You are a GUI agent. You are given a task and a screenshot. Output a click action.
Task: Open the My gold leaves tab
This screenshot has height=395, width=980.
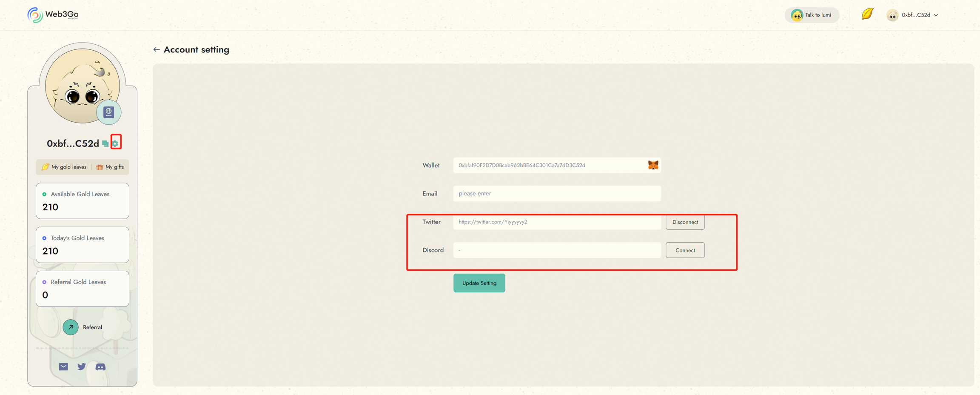coord(64,167)
